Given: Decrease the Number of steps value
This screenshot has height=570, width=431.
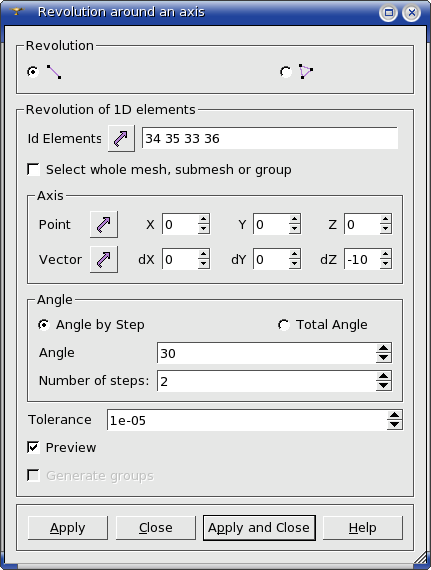Looking at the screenshot, I should tap(383, 386).
